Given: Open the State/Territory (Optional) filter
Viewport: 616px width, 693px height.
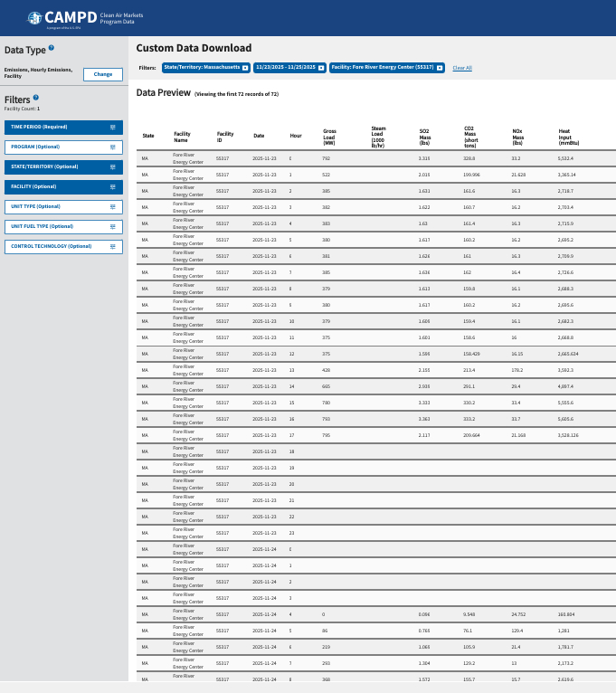Looking at the screenshot, I should click(63, 167).
